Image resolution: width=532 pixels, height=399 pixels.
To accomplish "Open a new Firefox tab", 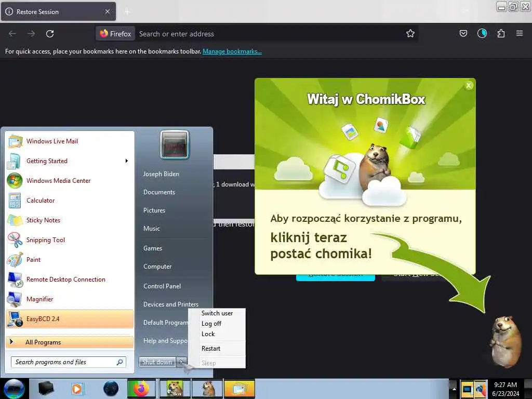I will click(127, 12).
